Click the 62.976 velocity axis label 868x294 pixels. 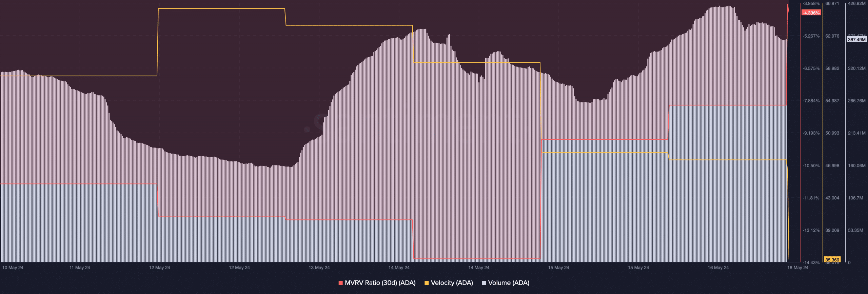pos(832,36)
